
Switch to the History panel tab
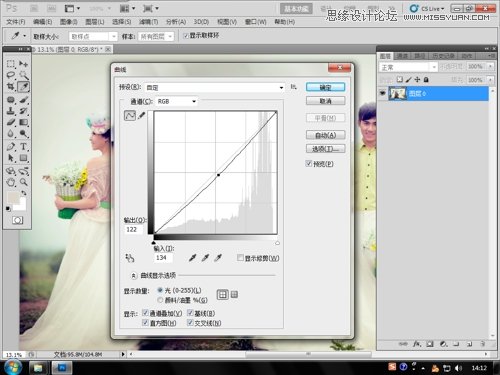coord(443,56)
